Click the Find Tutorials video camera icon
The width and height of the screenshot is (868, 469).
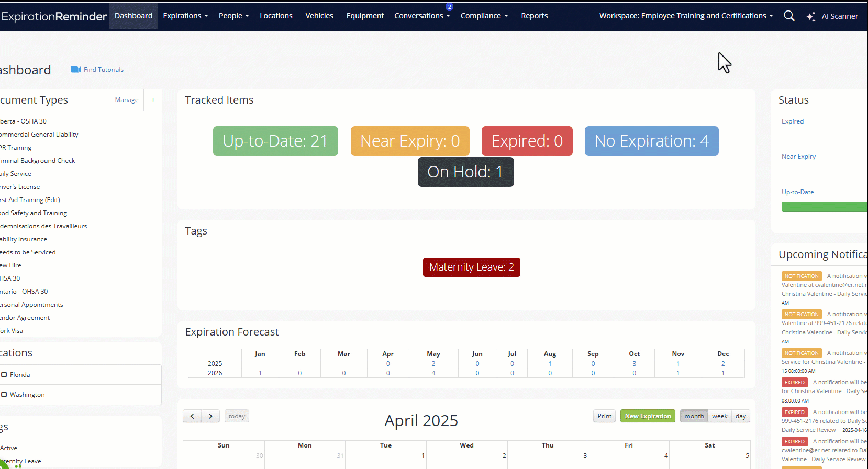tap(75, 70)
